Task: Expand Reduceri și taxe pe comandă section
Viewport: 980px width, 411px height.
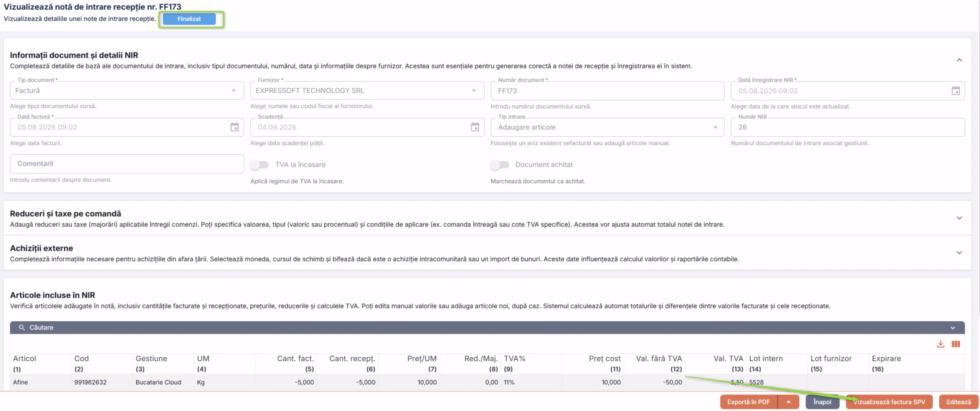Action: click(959, 218)
